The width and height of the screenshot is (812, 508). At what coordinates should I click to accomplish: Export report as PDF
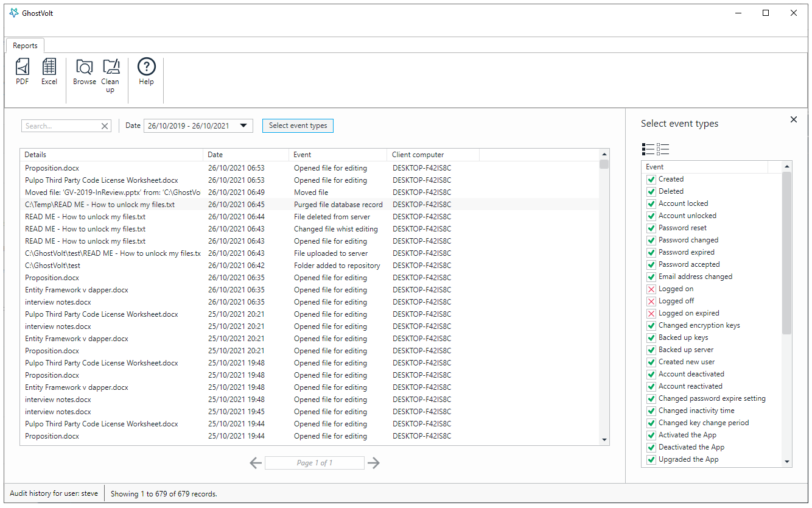coord(23,72)
